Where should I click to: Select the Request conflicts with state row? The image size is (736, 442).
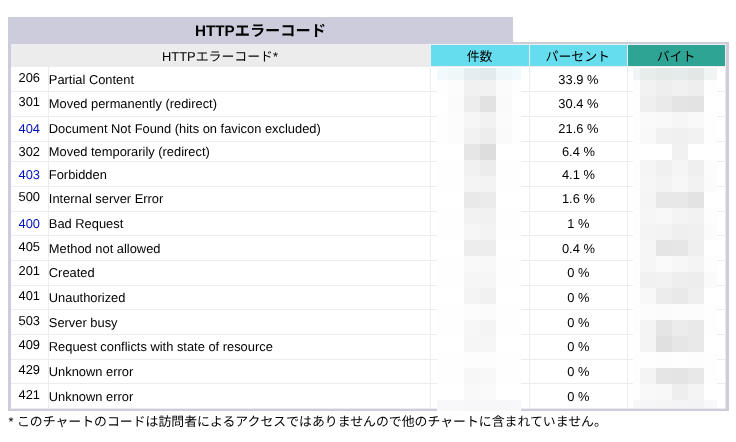(x=368, y=347)
